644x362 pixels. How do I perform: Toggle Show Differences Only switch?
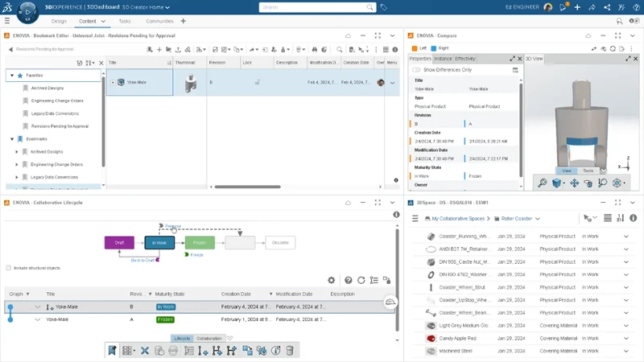416,70
